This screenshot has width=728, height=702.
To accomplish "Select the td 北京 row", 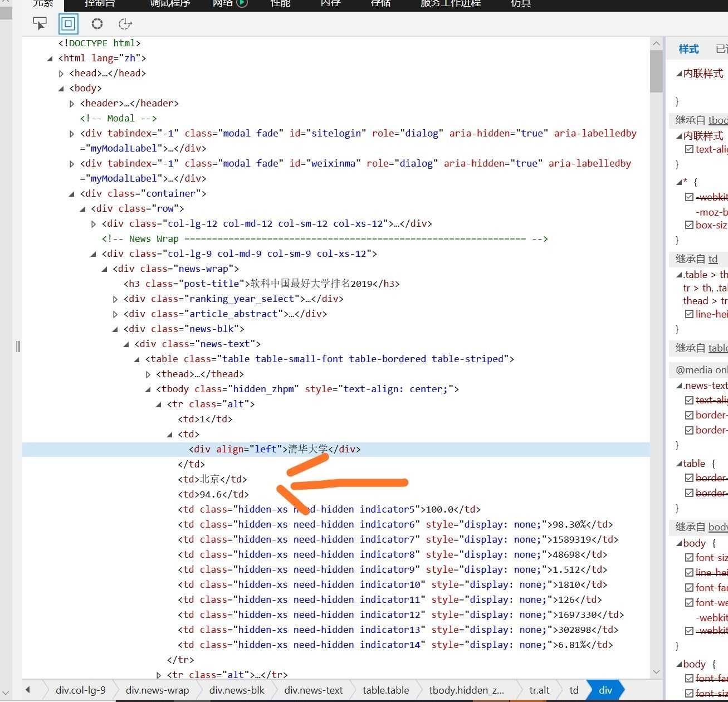I will [x=212, y=479].
